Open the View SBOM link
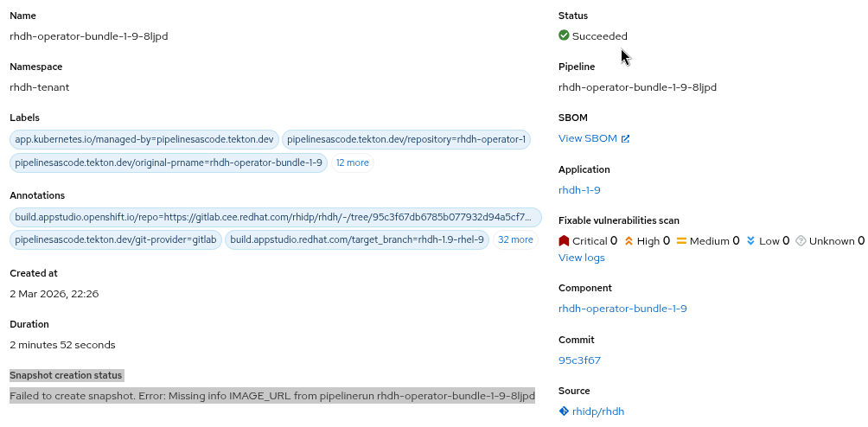868x427 pixels. [587, 138]
